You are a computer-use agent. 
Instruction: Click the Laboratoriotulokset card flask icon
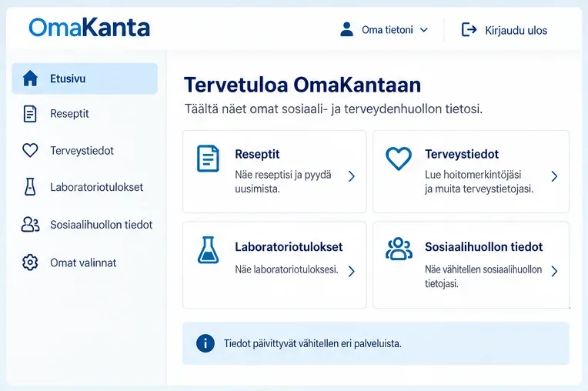(208, 249)
